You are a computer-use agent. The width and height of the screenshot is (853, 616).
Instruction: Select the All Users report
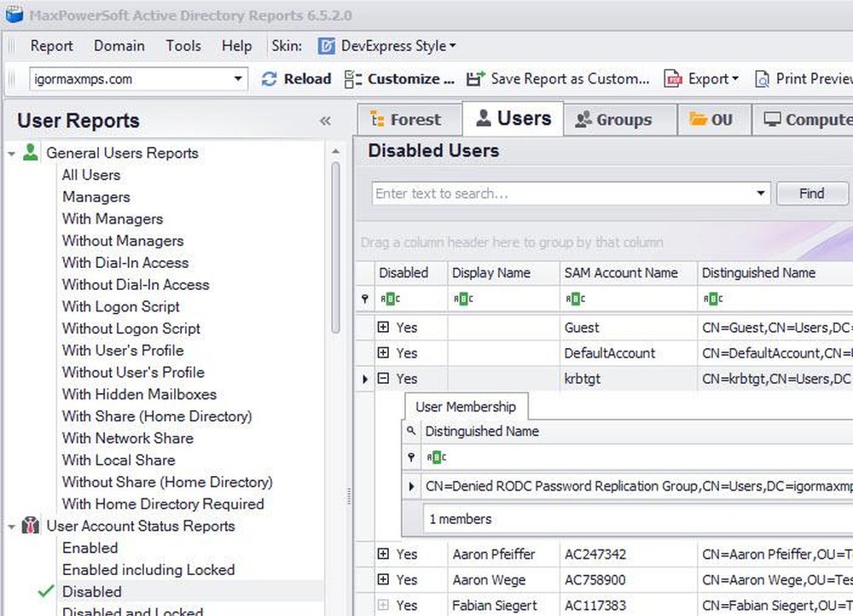pyautogui.click(x=91, y=175)
